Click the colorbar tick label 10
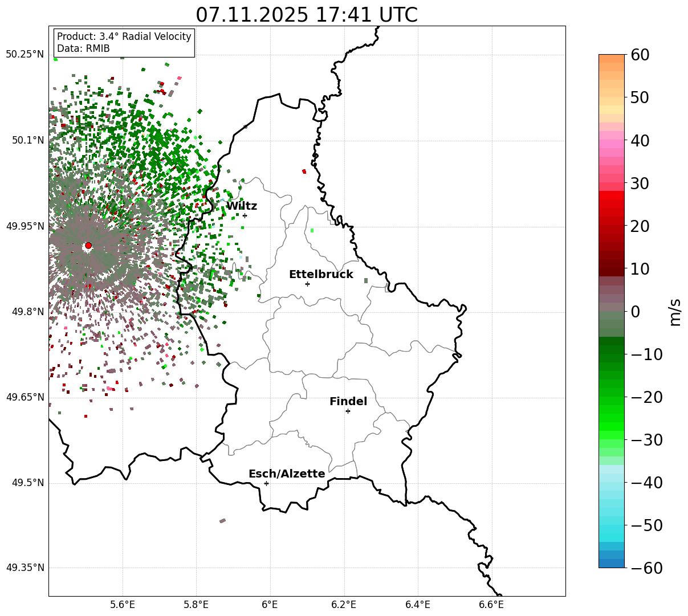 [x=641, y=269]
